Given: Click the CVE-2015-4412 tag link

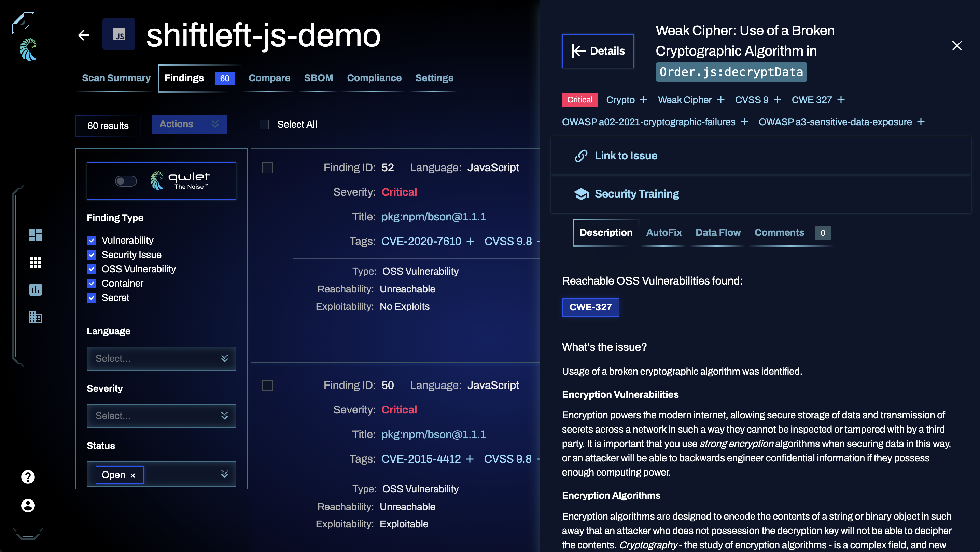Looking at the screenshot, I should click(421, 459).
